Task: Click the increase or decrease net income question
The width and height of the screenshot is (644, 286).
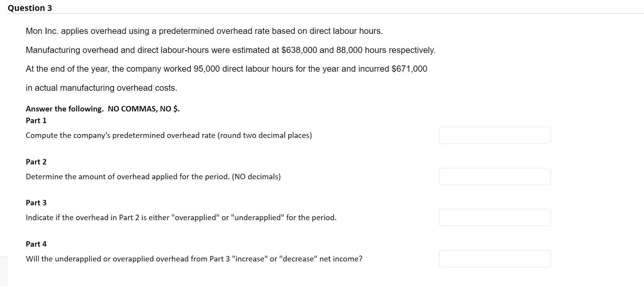Action: 194,258
